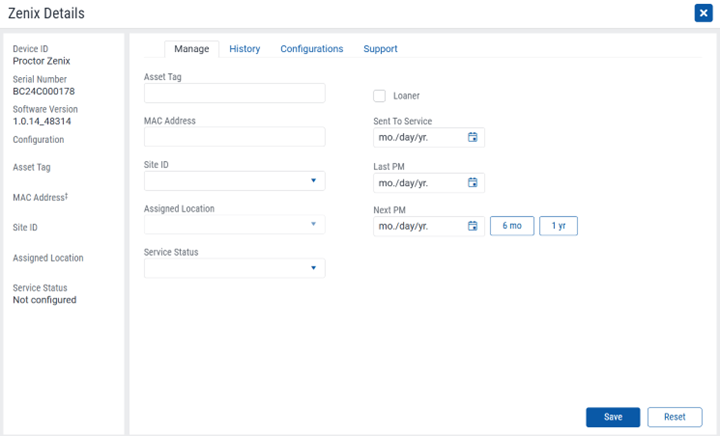Viewport: 720px width, 436px height.
Task: Open the Next PM calendar picker icon
Action: (x=472, y=226)
